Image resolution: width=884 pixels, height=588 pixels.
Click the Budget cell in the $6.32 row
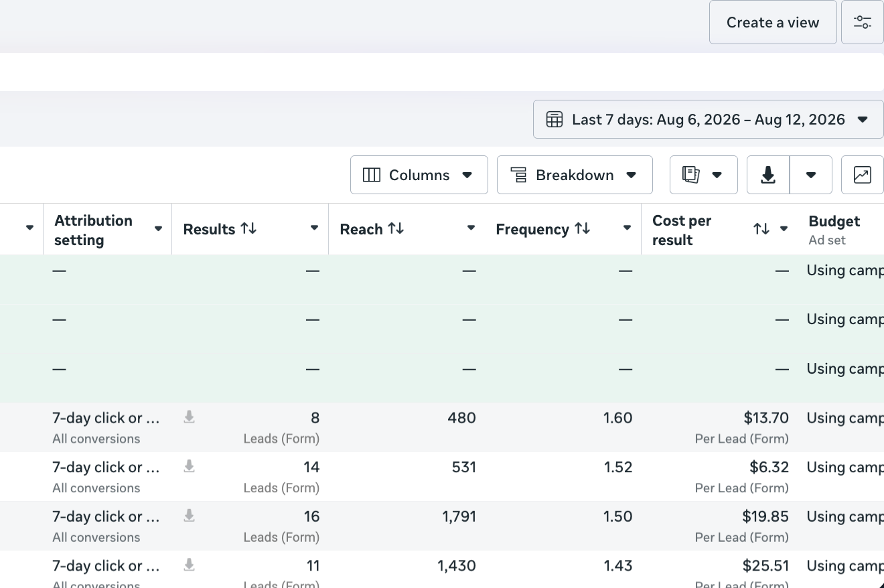point(845,467)
